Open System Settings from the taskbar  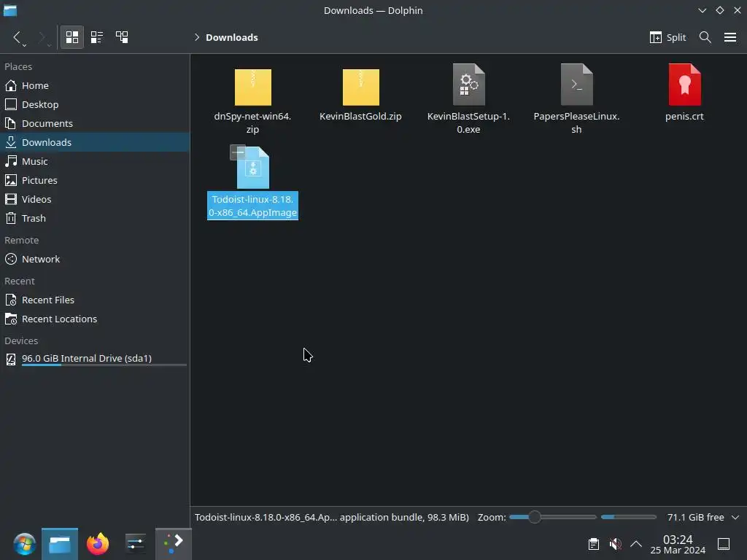point(135,544)
